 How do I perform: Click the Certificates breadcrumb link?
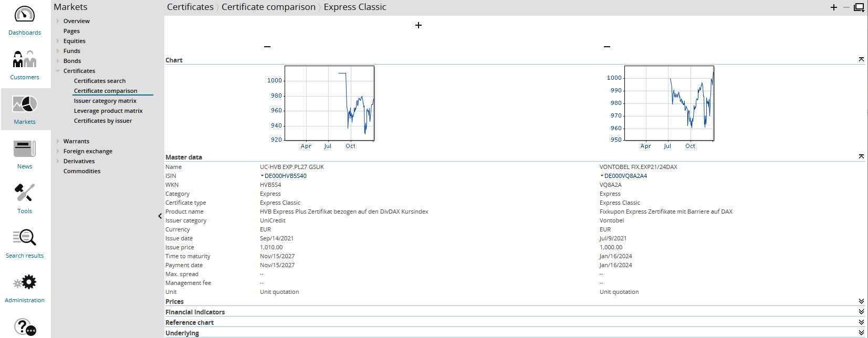click(190, 7)
